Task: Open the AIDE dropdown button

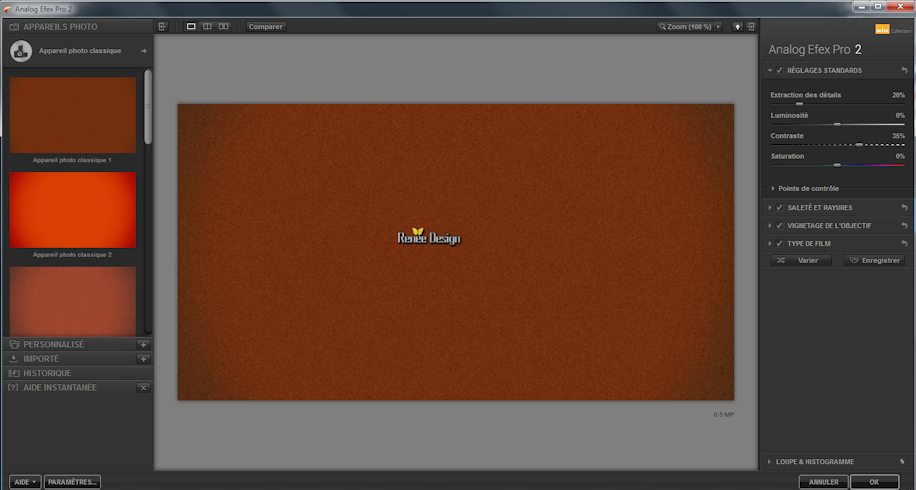Action: pos(25,482)
